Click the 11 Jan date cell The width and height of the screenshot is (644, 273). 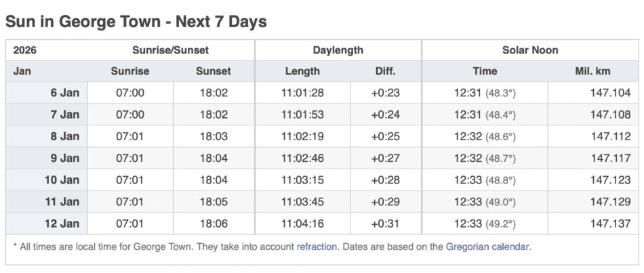point(62,202)
